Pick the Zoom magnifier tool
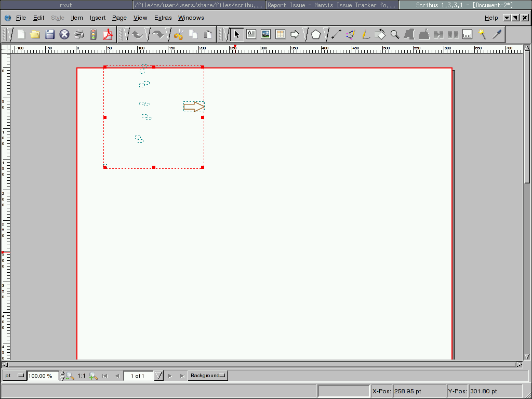Image resolution: width=532 pixels, height=399 pixels. pyautogui.click(x=395, y=35)
